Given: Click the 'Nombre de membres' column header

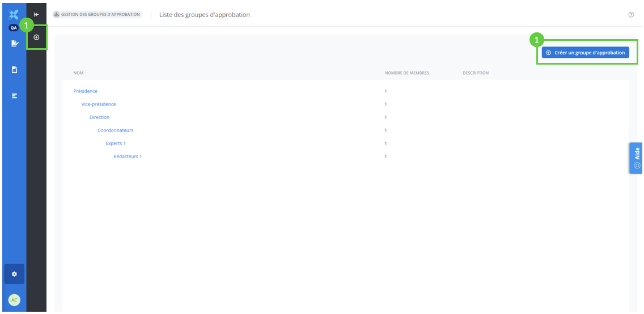Looking at the screenshot, I should pyautogui.click(x=406, y=73).
